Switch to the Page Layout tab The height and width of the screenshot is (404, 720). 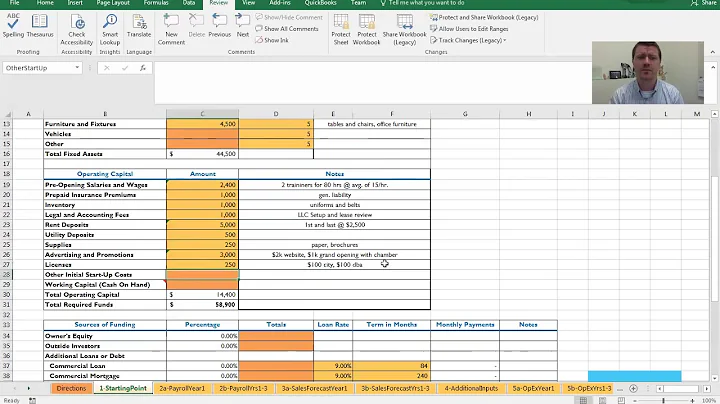pyautogui.click(x=113, y=3)
